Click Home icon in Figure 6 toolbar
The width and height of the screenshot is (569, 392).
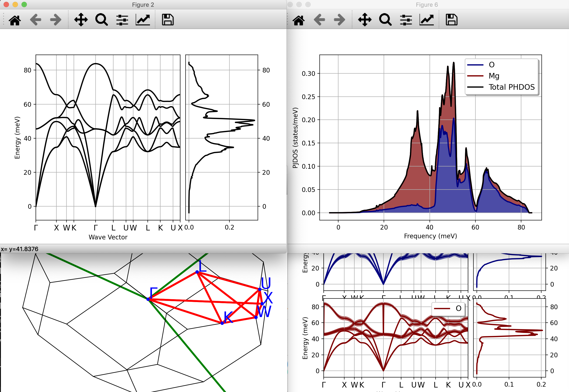click(x=299, y=20)
